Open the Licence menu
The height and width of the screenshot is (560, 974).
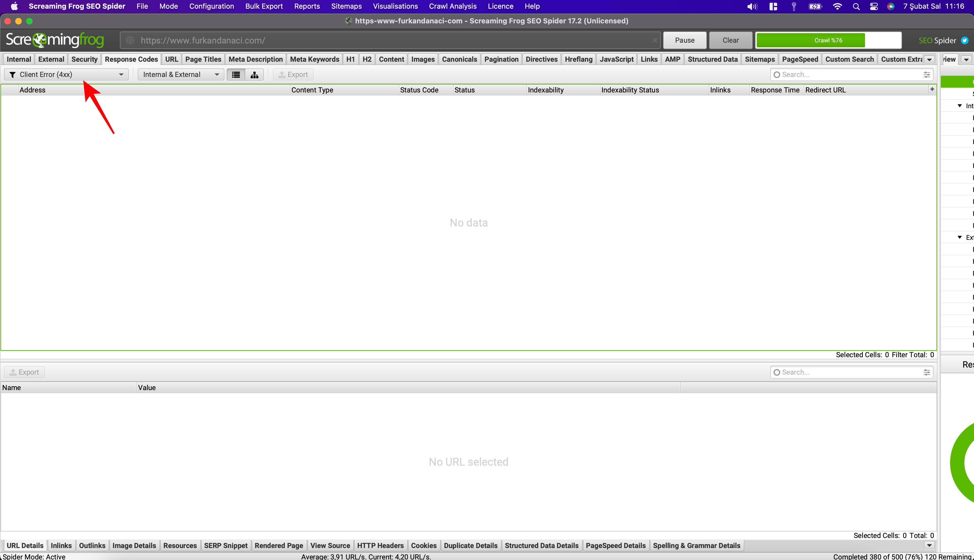pyautogui.click(x=501, y=6)
